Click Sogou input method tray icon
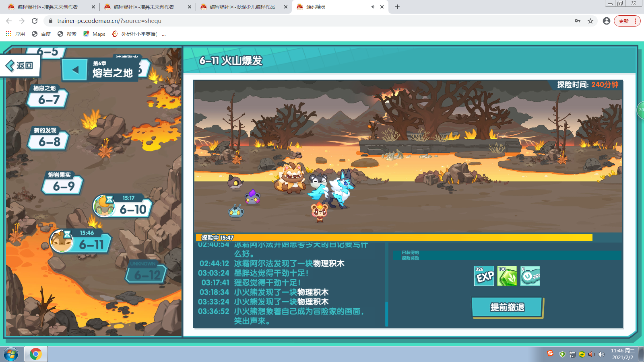644x362 pixels. (550, 354)
